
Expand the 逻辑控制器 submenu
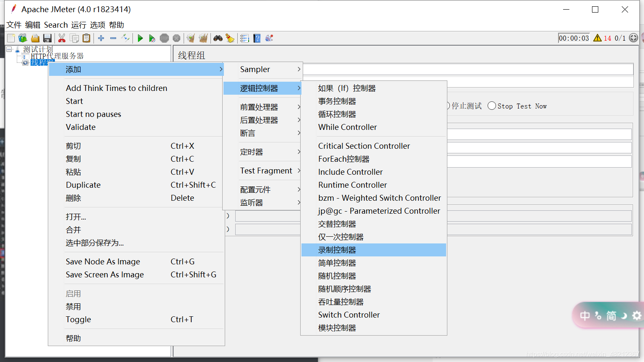[262, 88]
